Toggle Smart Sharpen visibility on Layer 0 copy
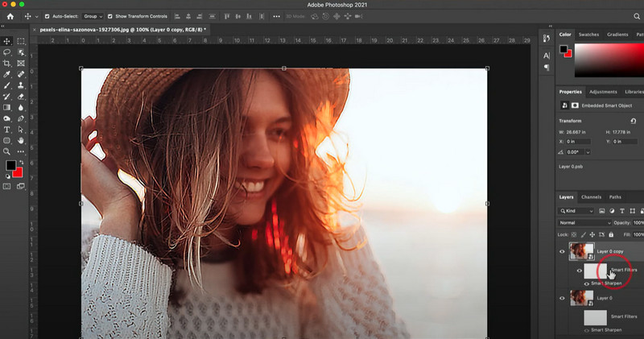 587,283
